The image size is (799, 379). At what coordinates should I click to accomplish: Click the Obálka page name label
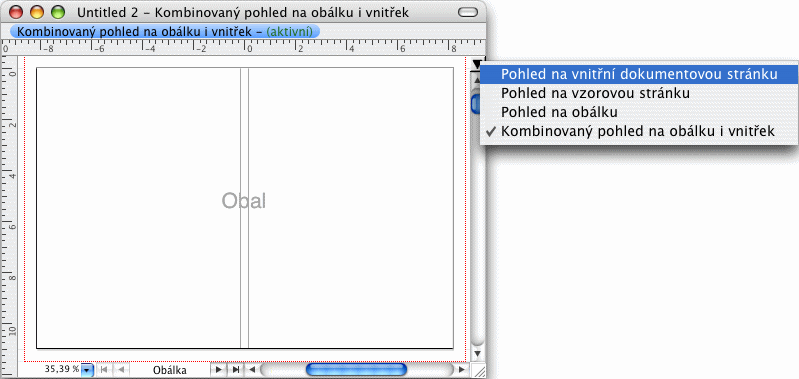pyautogui.click(x=170, y=370)
